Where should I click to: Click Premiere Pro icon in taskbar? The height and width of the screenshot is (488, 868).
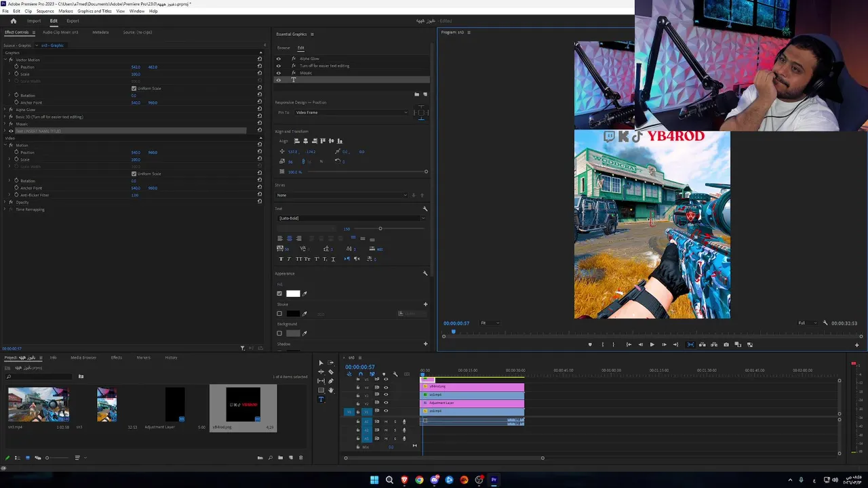pos(494,480)
